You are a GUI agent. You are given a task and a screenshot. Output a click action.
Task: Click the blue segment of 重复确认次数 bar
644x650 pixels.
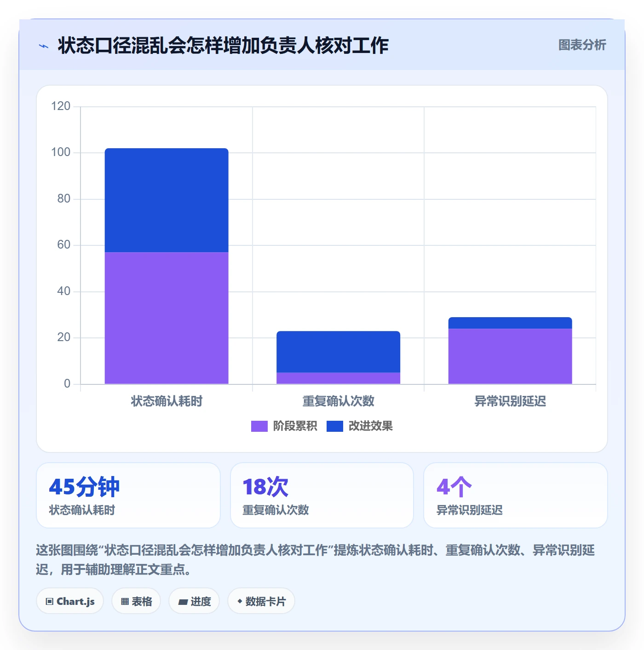(x=338, y=352)
